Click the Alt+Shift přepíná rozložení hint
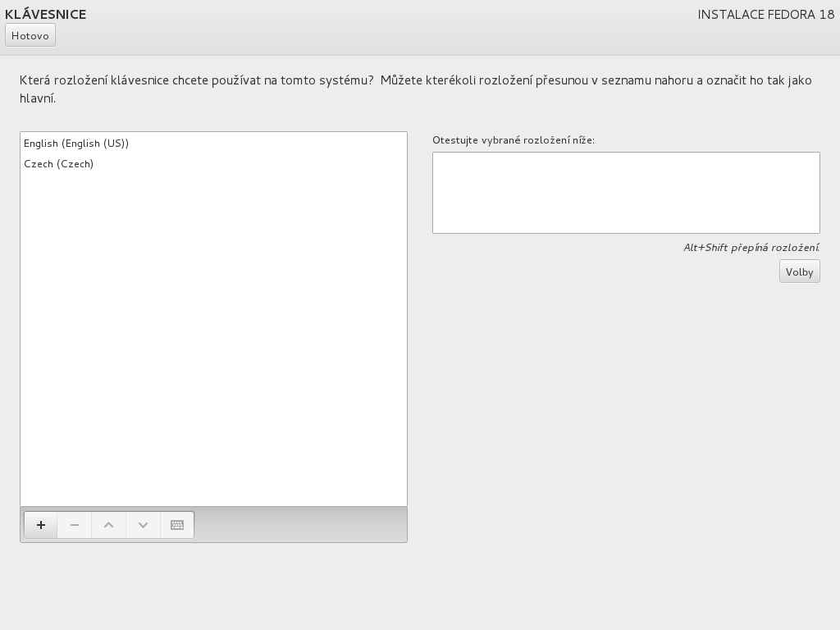 [x=751, y=248]
